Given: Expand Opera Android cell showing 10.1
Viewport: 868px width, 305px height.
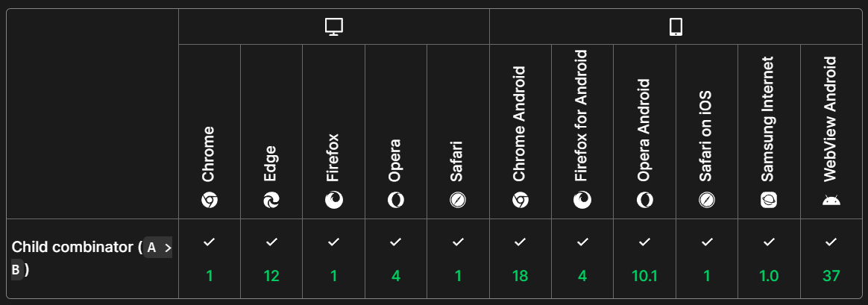Looking at the screenshot, I should pyautogui.click(x=644, y=260).
